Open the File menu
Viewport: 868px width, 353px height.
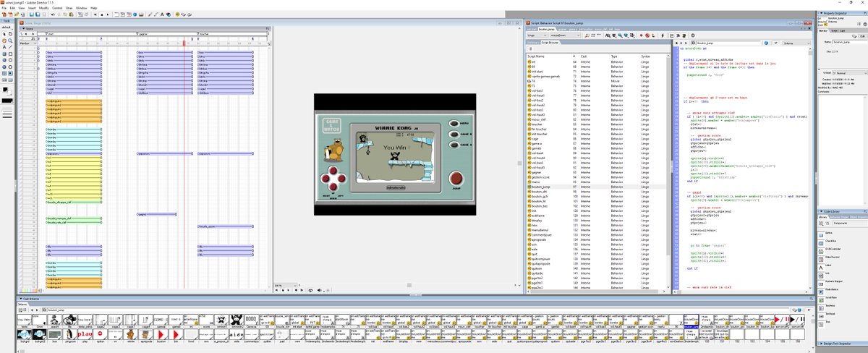pyautogui.click(x=4, y=8)
